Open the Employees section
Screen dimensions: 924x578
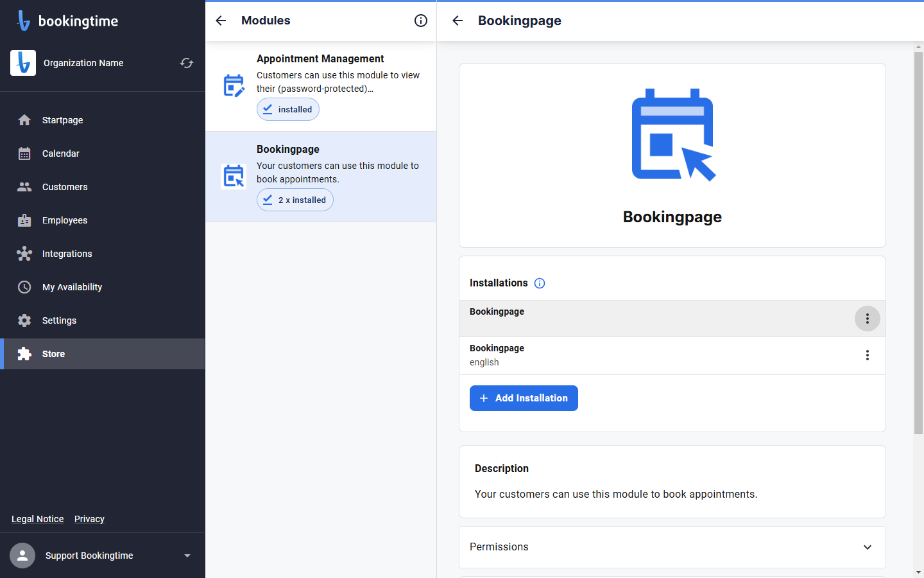point(103,220)
